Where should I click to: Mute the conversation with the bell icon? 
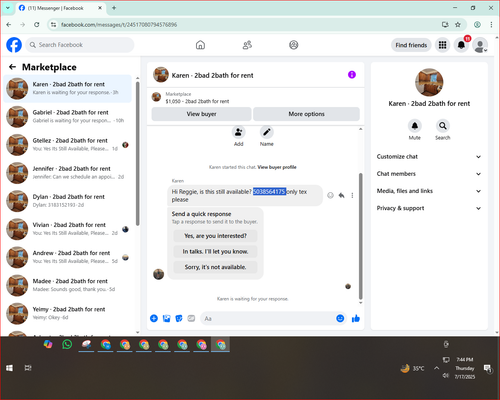tap(415, 126)
